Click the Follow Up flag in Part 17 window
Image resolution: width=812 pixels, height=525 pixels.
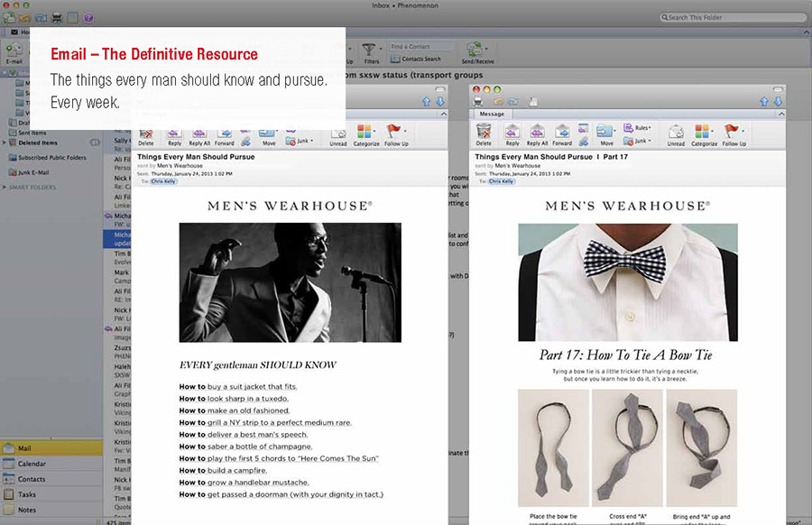pos(731,131)
